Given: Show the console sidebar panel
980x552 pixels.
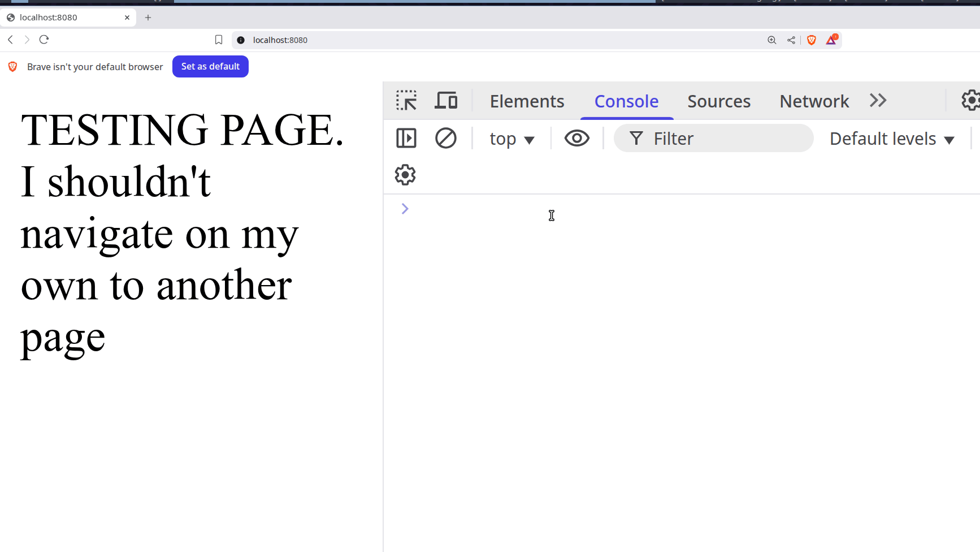Looking at the screenshot, I should click(x=406, y=138).
